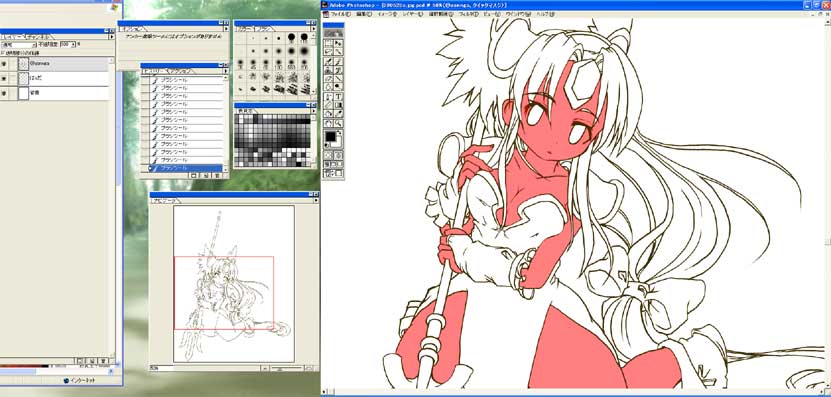Click the swap foreground/background colors arrow

coord(340,133)
